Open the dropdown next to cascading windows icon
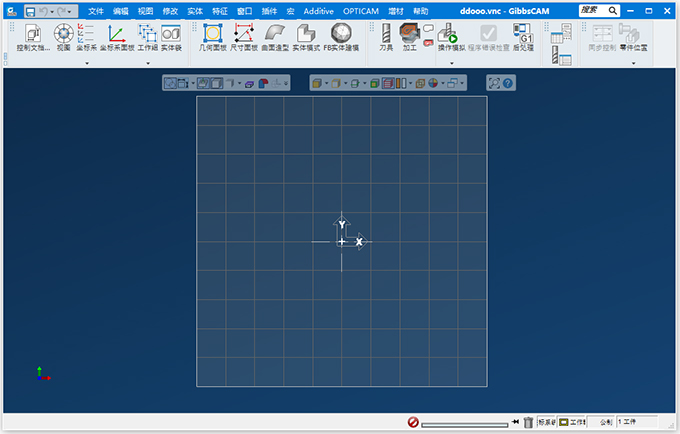The image size is (680, 434). click(x=462, y=83)
